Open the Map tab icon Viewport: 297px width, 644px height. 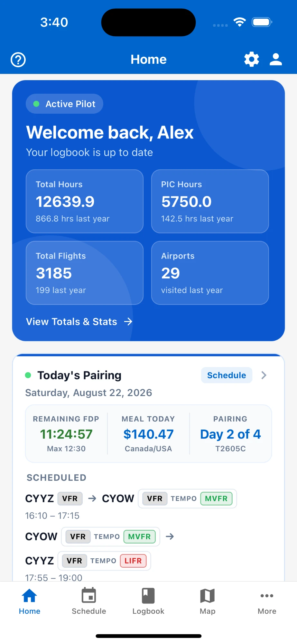(208, 595)
